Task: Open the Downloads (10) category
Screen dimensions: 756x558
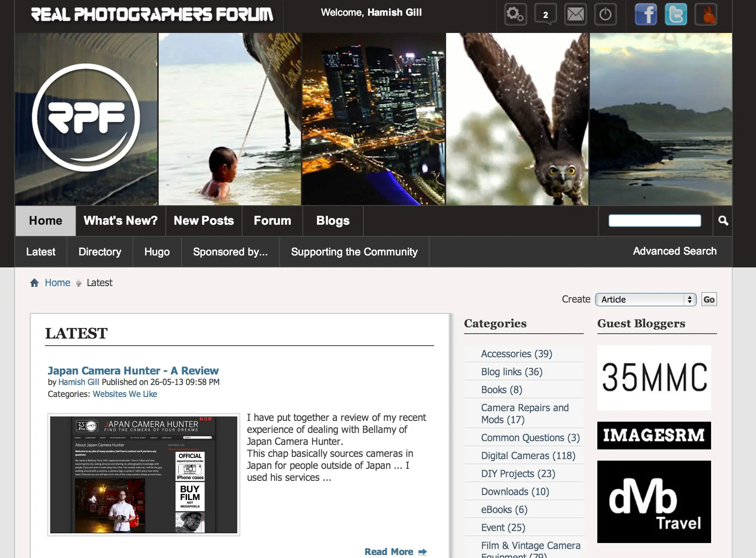Action: pyautogui.click(x=515, y=492)
